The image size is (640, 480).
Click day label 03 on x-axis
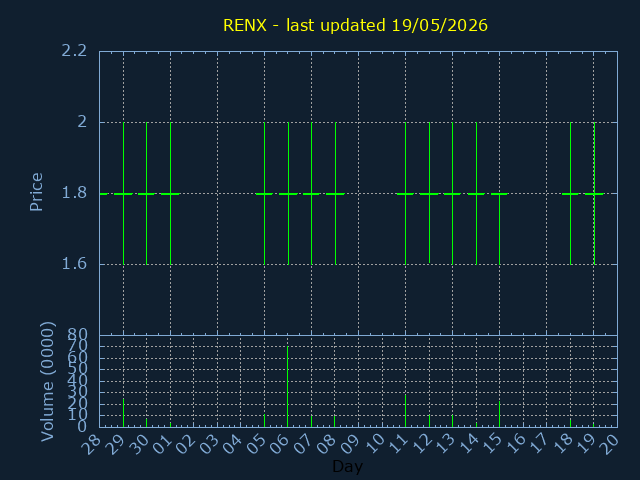coord(209,444)
